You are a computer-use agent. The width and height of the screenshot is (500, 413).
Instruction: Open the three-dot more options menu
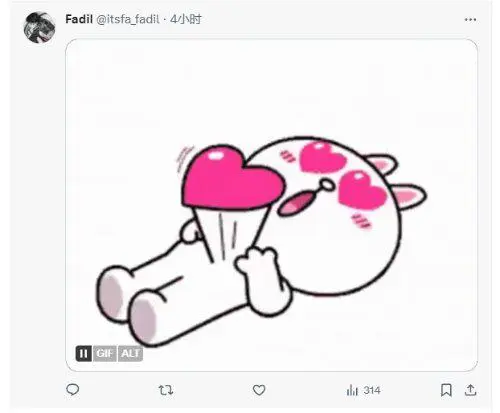click(x=470, y=20)
